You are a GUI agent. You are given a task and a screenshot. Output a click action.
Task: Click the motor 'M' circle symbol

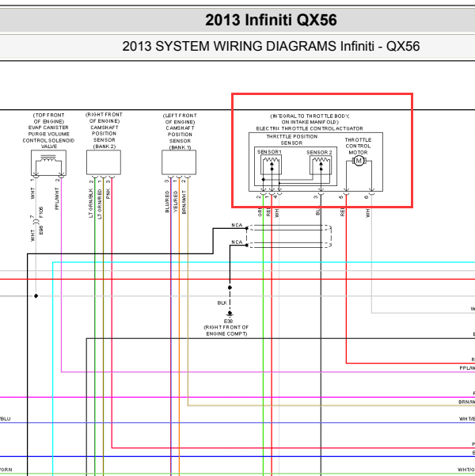coord(359,161)
